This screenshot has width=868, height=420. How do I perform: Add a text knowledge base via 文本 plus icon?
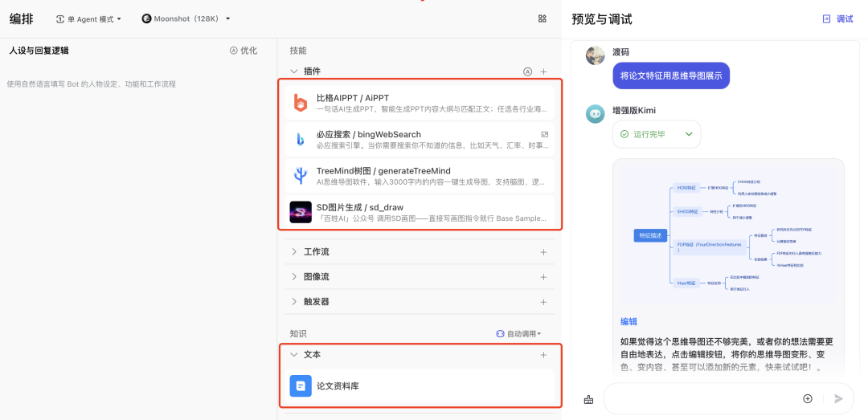(x=543, y=354)
